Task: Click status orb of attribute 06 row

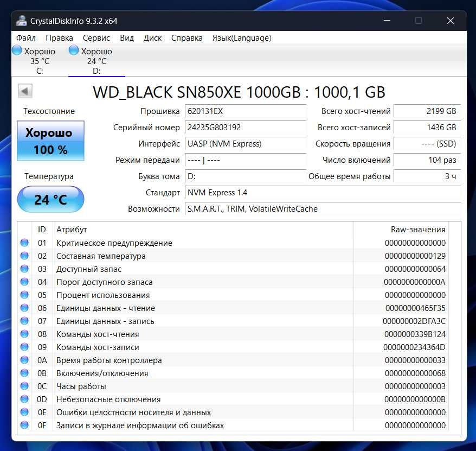Action: coord(24,308)
